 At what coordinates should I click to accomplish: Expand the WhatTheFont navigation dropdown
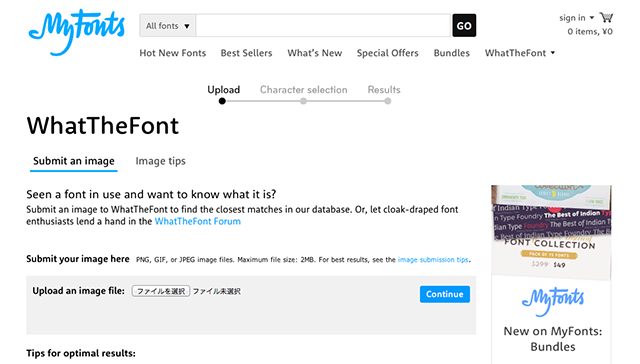coord(520,53)
